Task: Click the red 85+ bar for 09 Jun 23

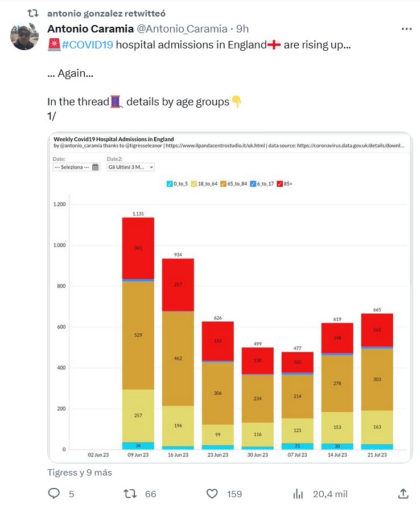Action: tap(138, 248)
